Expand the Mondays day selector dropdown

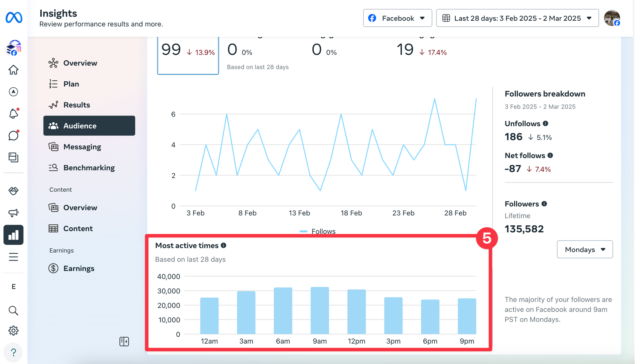pyautogui.click(x=585, y=249)
